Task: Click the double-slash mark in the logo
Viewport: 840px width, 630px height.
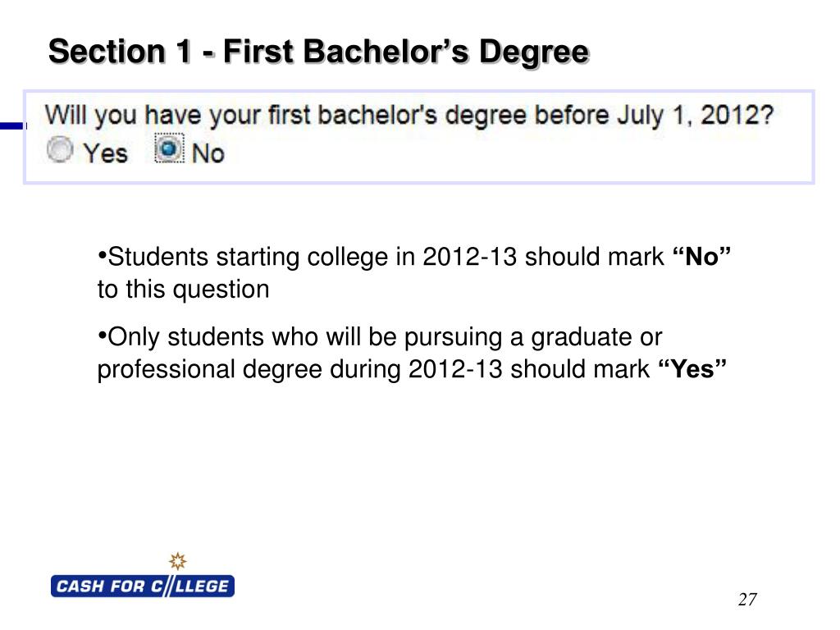Action: (167, 586)
